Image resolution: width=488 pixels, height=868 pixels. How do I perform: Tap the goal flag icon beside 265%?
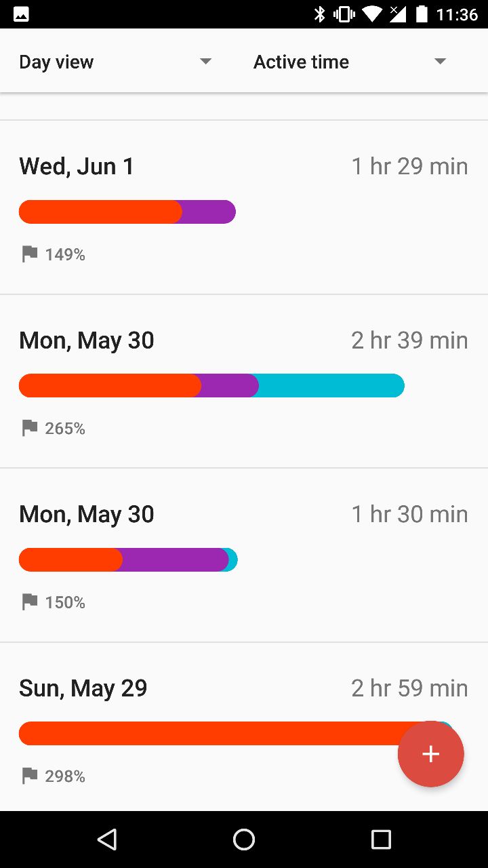click(29, 428)
